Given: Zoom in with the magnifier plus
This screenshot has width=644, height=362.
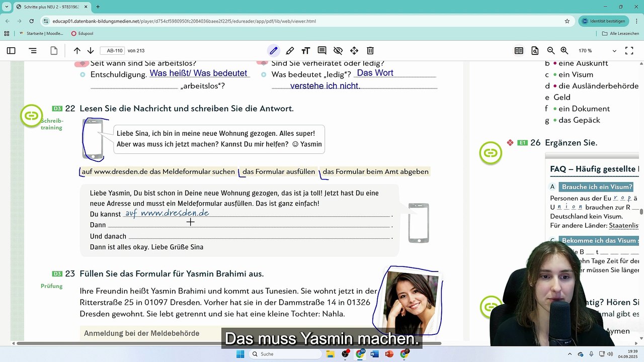Looking at the screenshot, I should [565, 51].
